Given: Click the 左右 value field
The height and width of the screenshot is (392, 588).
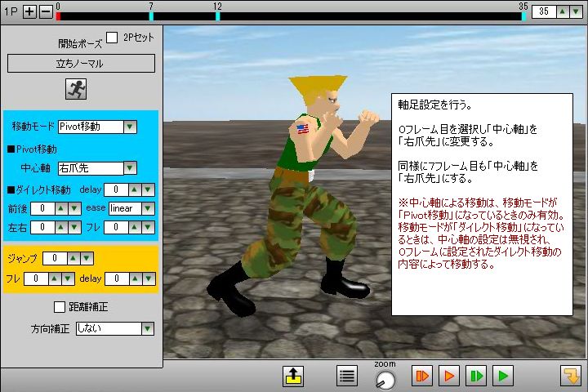Looking at the screenshot, I should click(42, 227).
